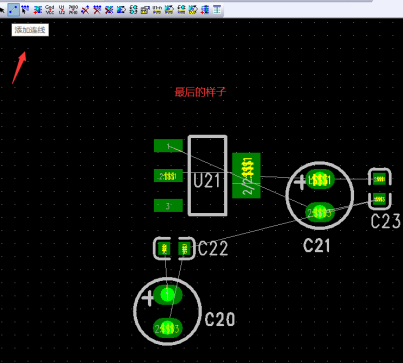Select the Swap Pin tool
This screenshot has height=363, width=403.
[121, 10]
